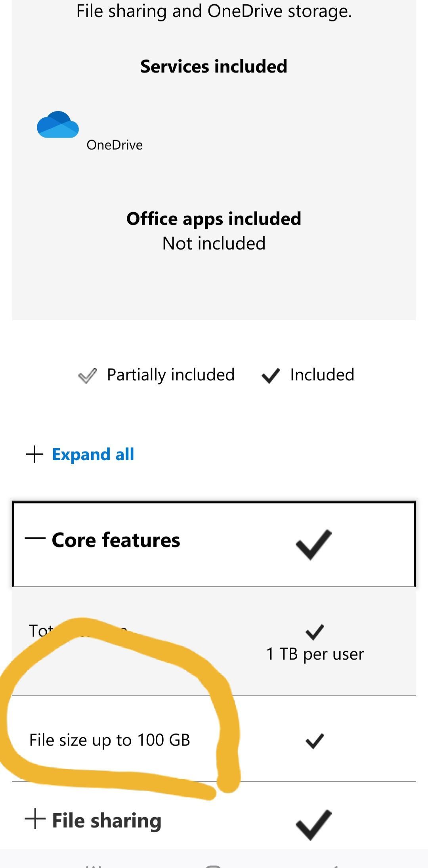Click the checkmark for File size row

point(315,741)
